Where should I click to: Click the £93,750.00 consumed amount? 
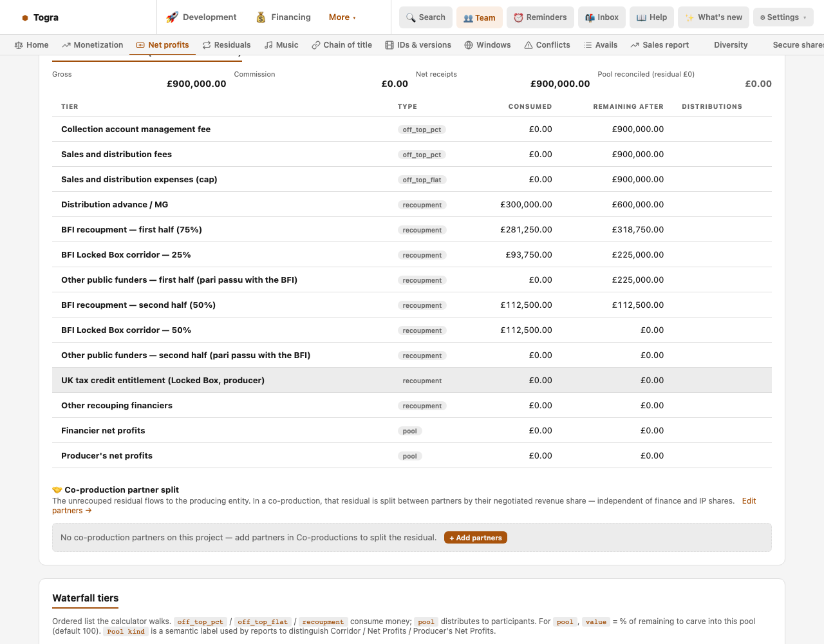(529, 255)
